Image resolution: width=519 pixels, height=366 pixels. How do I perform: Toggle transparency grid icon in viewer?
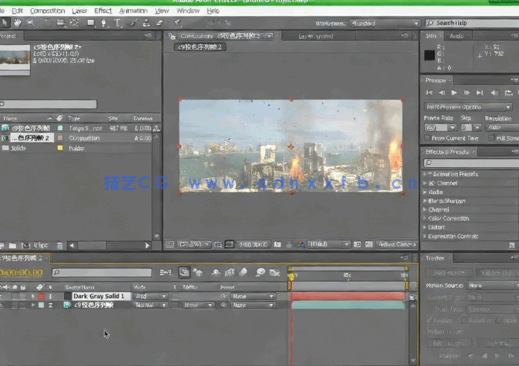click(369, 244)
